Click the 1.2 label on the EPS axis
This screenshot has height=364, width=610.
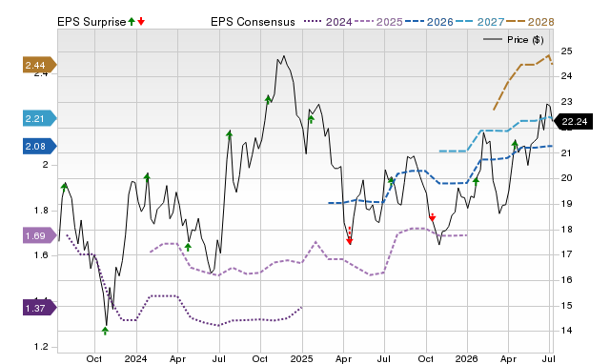[41, 347]
